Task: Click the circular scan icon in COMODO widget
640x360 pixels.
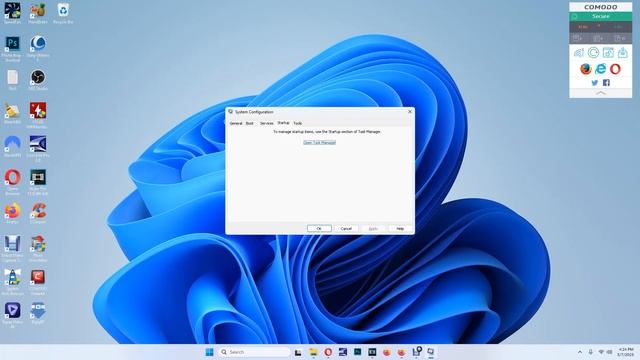Action: [593, 52]
